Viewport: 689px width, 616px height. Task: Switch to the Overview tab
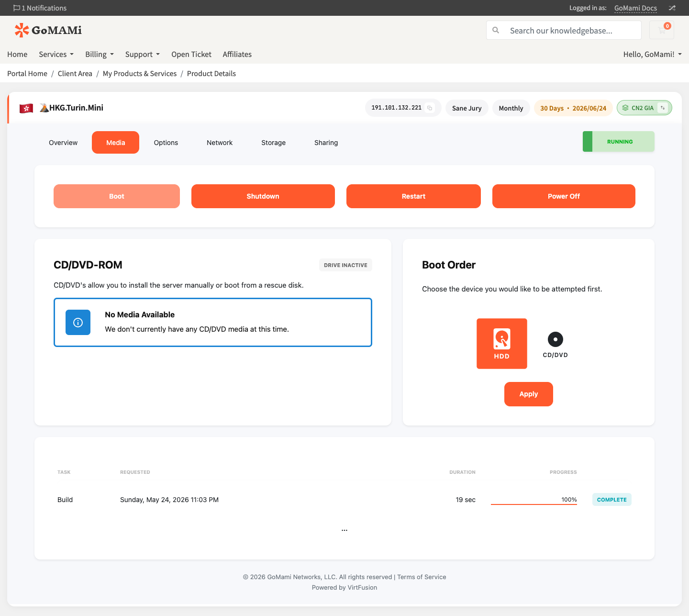pyautogui.click(x=63, y=143)
